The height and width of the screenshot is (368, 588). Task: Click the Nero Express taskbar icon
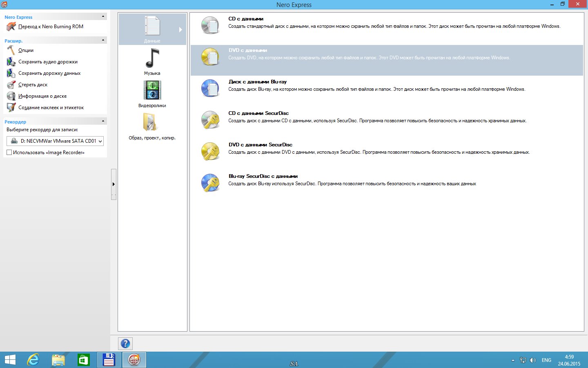pos(134,360)
